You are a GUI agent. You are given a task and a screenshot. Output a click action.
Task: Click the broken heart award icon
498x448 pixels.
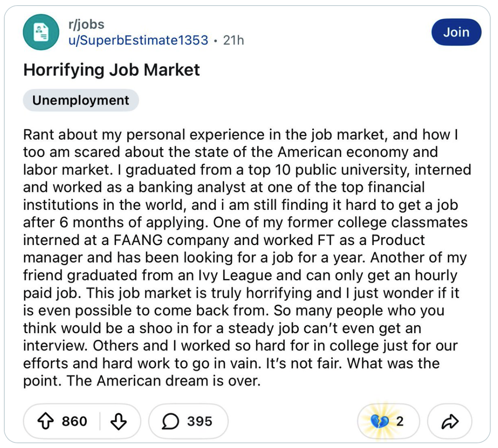coord(379,421)
